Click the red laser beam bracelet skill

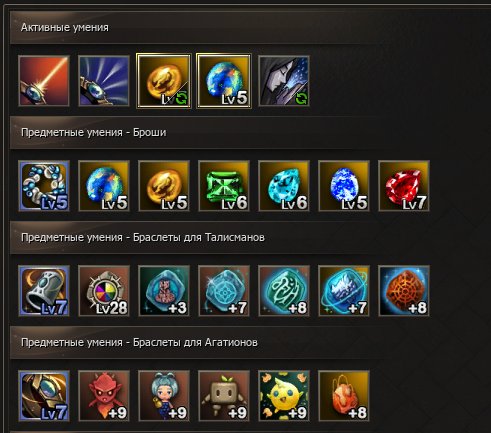pos(44,81)
